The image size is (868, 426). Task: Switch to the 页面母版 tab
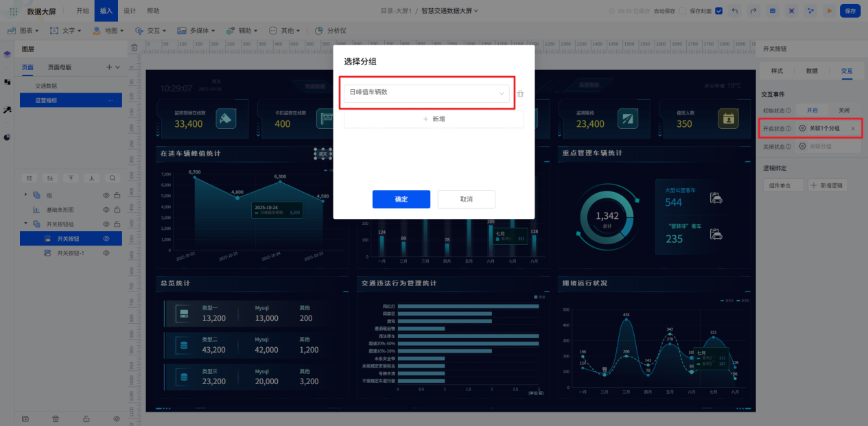click(59, 67)
